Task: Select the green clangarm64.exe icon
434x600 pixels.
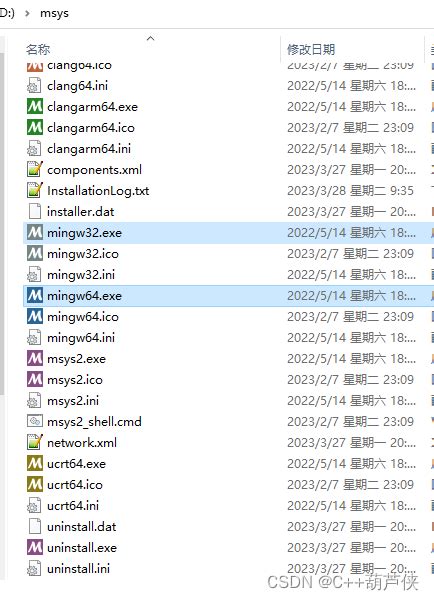Action: [34, 106]
